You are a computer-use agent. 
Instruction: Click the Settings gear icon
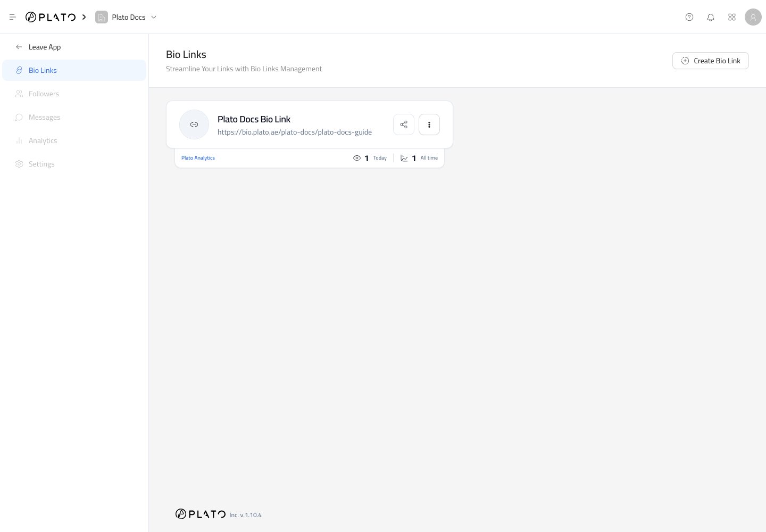pos(19,164)
